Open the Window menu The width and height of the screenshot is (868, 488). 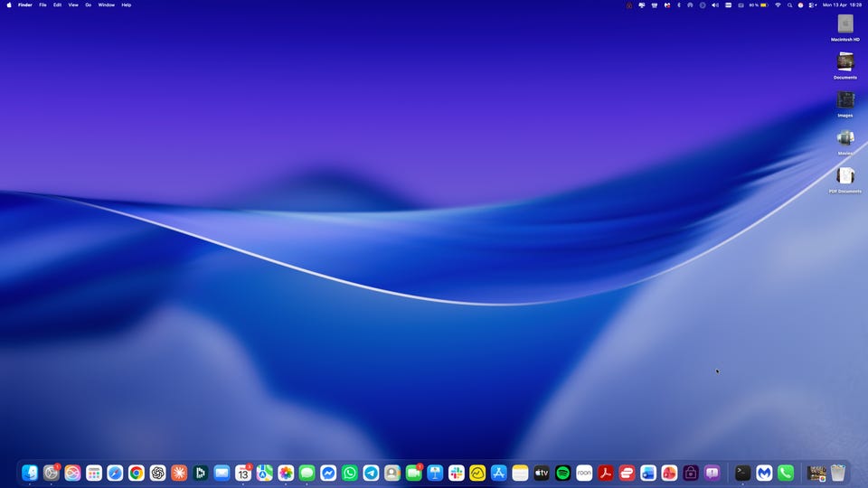pyautogui.click(x=107, y=5)
